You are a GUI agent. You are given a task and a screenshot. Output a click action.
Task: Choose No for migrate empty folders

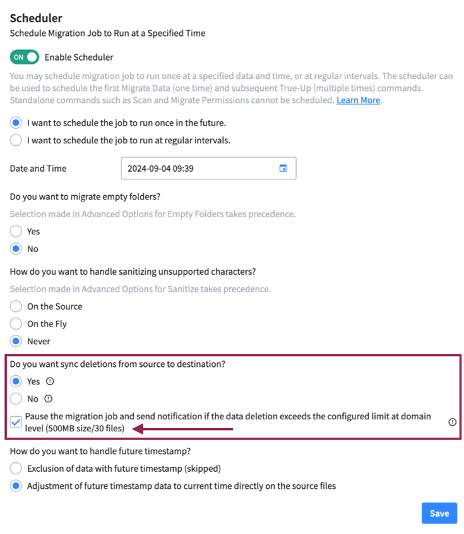(16, 249)
